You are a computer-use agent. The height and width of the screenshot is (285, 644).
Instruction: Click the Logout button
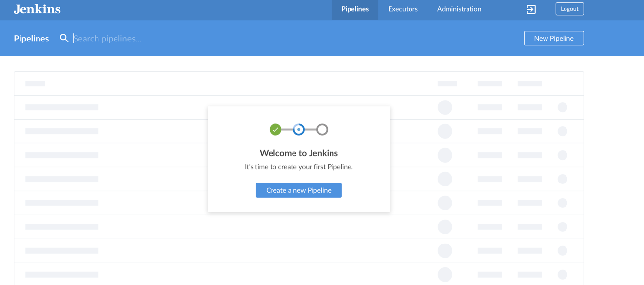[x=569, y=9]
